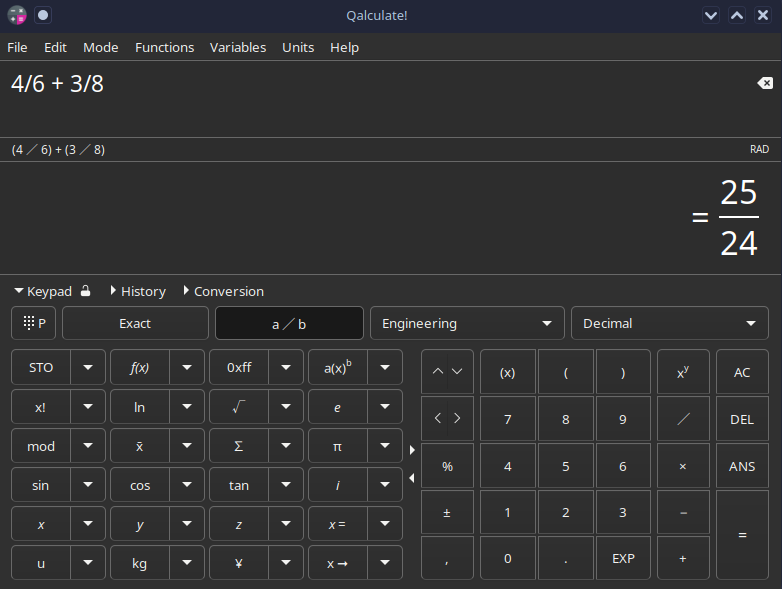Open the Functions menu
The height and width of the screenshot is (589, 782).
click(x=164, y=47)
